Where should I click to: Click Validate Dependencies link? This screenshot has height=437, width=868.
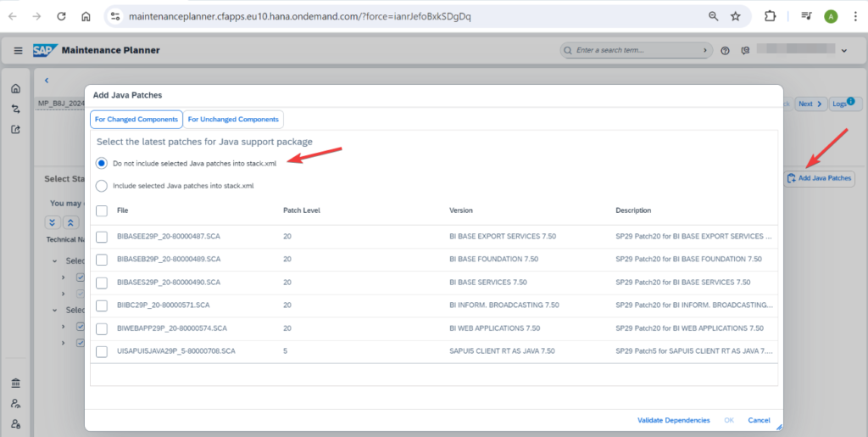[674, 420]
